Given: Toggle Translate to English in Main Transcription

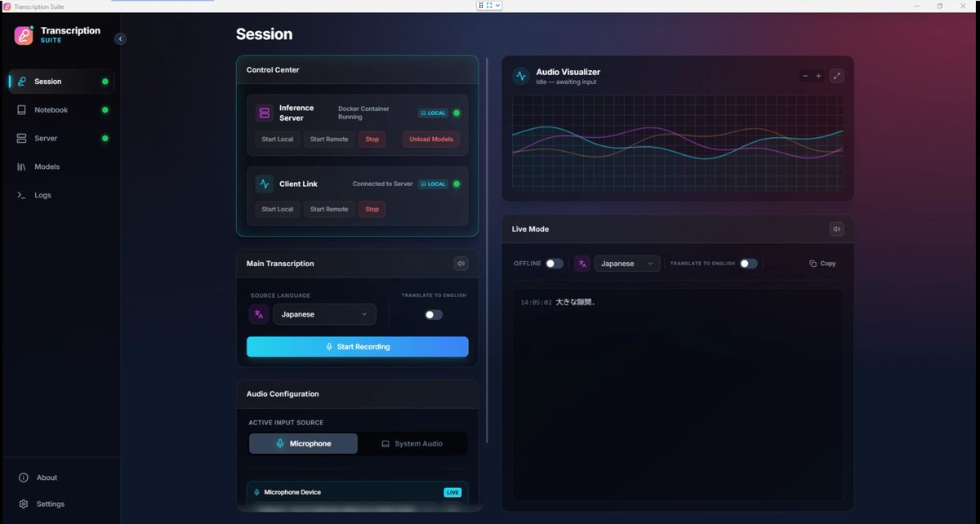Looking at the screenshot, I should (x=434, y=315).
